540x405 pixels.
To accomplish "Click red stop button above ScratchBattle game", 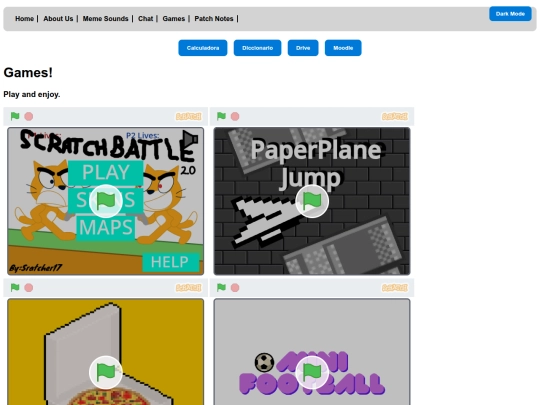I will (29, 116).
